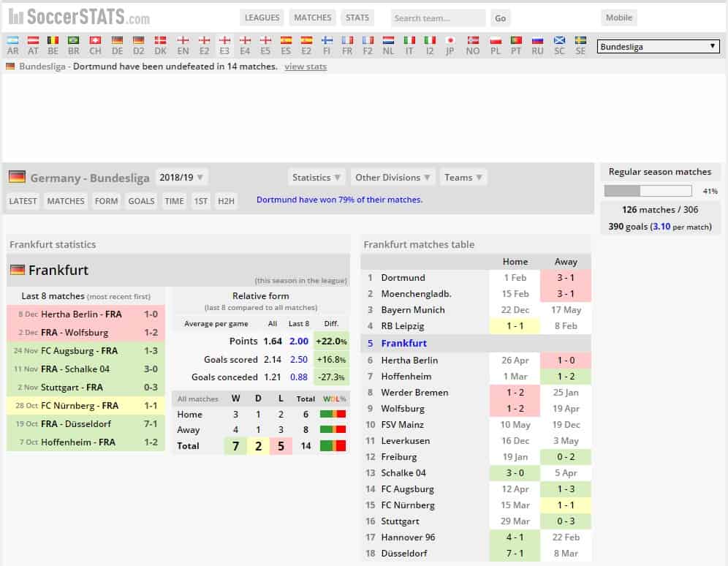Screen dimensions: 728x566
Task: Select the Norway NO flag
Action: [x=473, y=40]
